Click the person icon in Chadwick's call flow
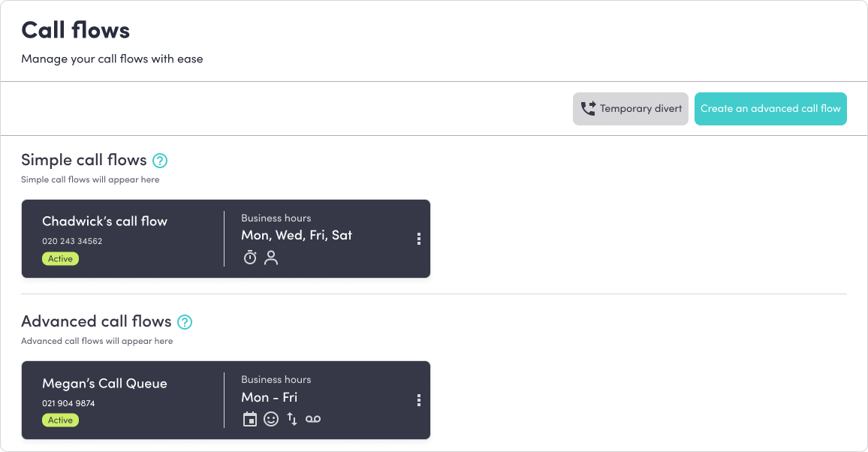The image size is (868, 452). [271, 258]
